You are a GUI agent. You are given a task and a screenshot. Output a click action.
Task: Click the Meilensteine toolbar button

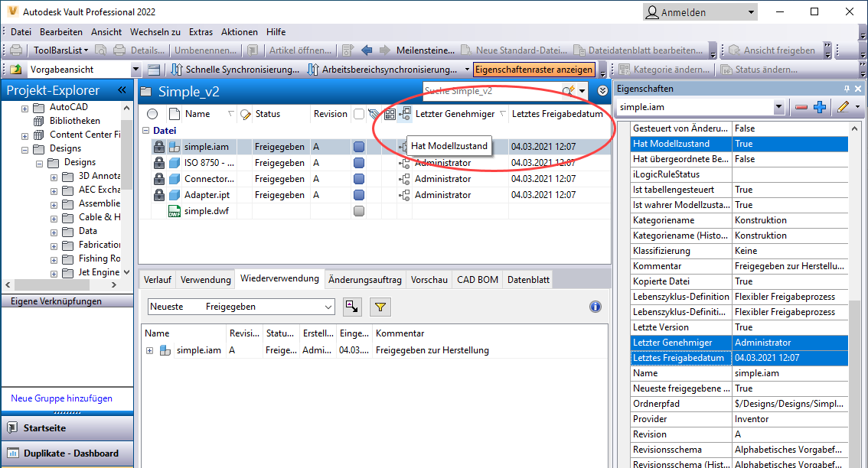[x=425, y=50]
